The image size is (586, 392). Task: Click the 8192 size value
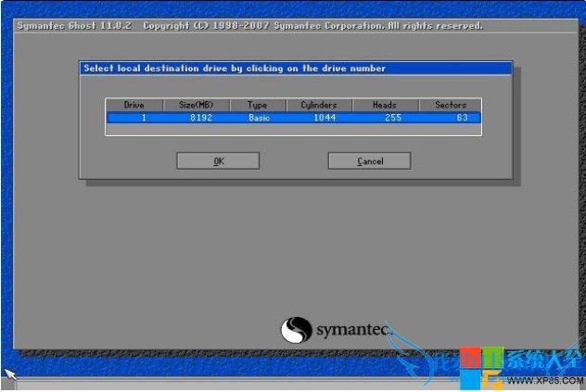tap(201, 118)
